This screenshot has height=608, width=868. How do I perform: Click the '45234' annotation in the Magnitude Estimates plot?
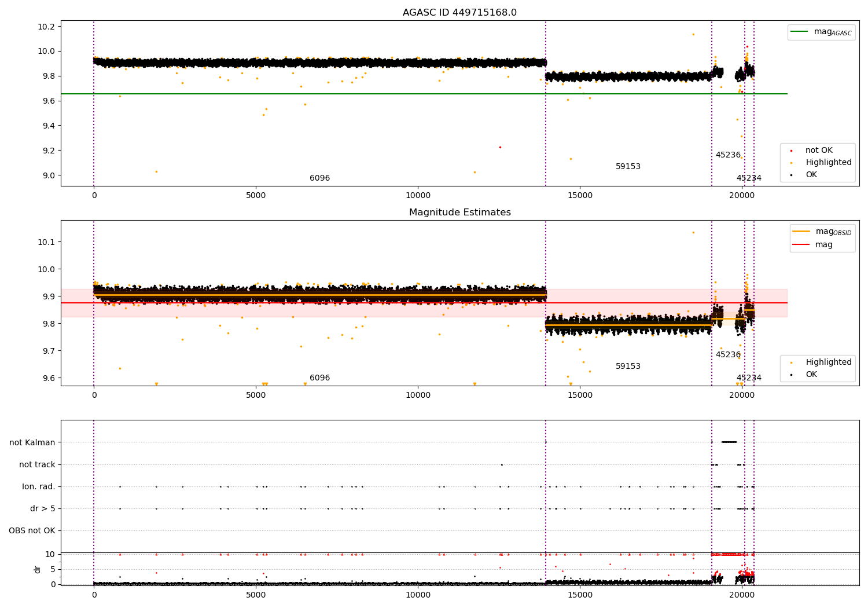coord(749,378)
